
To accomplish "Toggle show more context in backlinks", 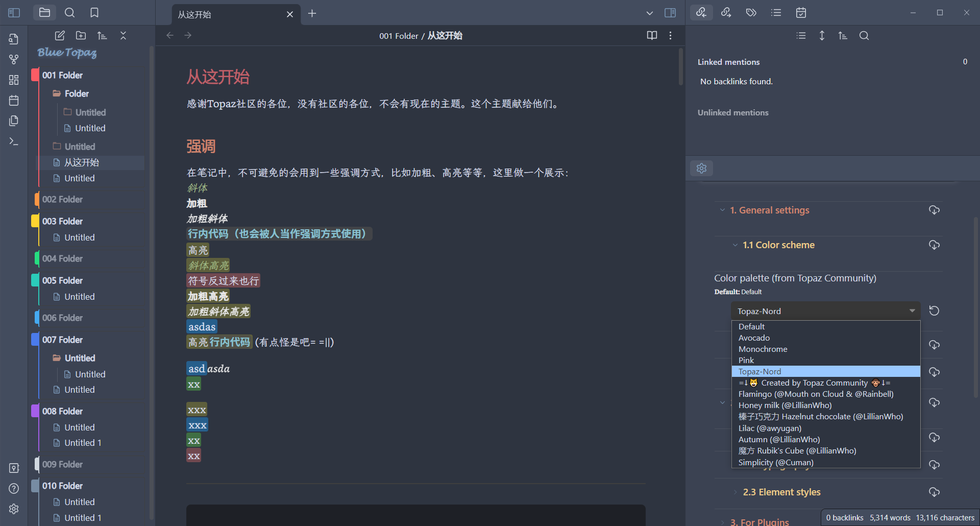I will click(x=822, y=36).
